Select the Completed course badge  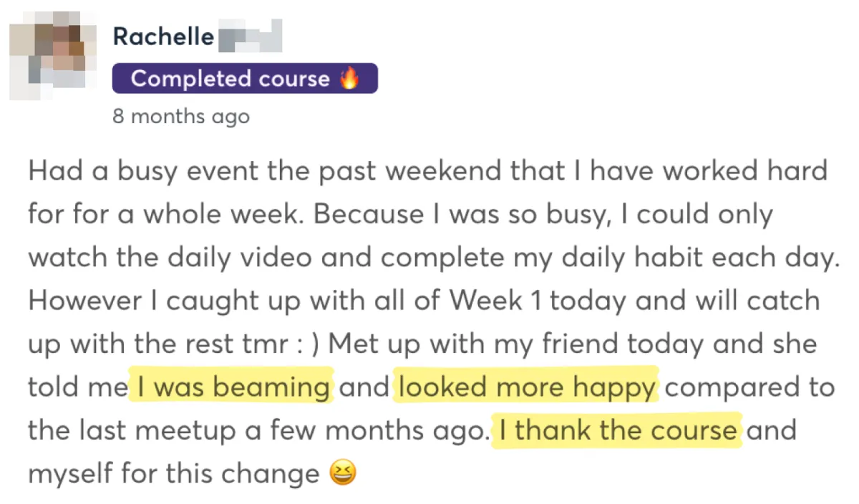(245, 79)
